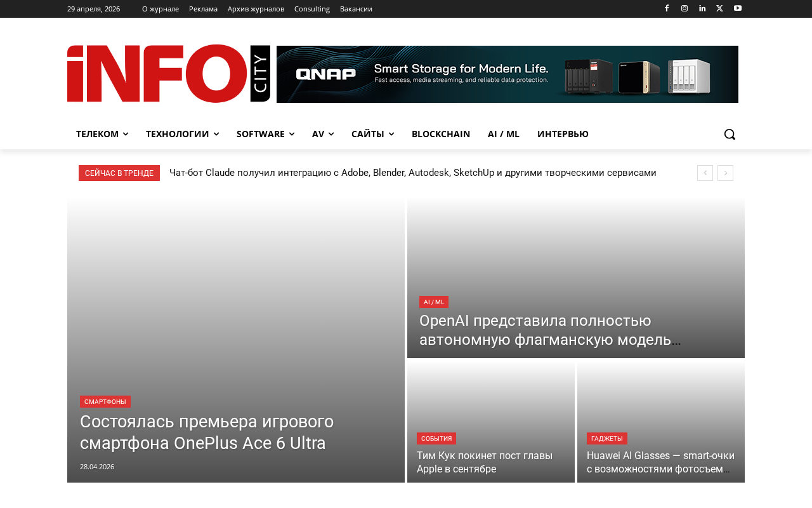Open the ГАДЖЕТЫ category tag
The height and width of the screenshot is (508, 812).
click(607, 438)
